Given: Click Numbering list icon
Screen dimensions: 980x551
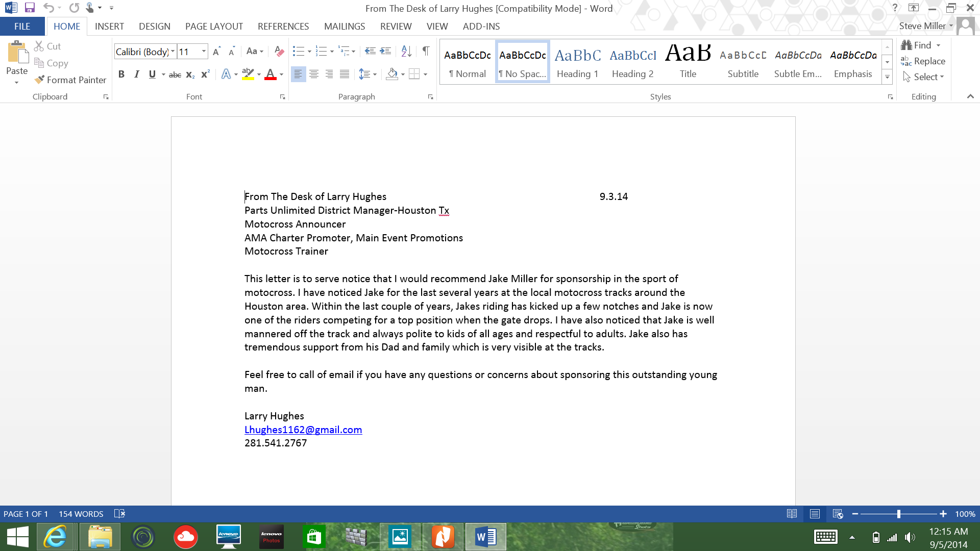Looking at the screenshot, I should tap(321, 51).
